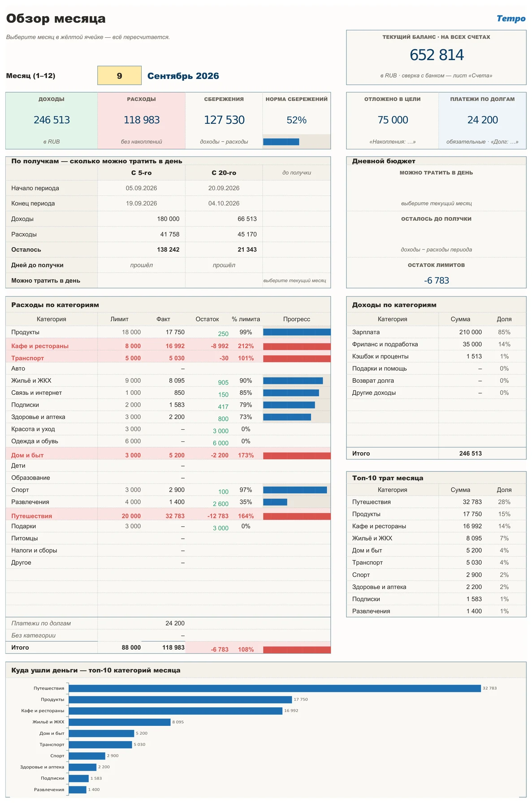Click the Доходы card value 246 513
Image resolution: width=532 pixels, height=803 pixels.
click(52, 120)
